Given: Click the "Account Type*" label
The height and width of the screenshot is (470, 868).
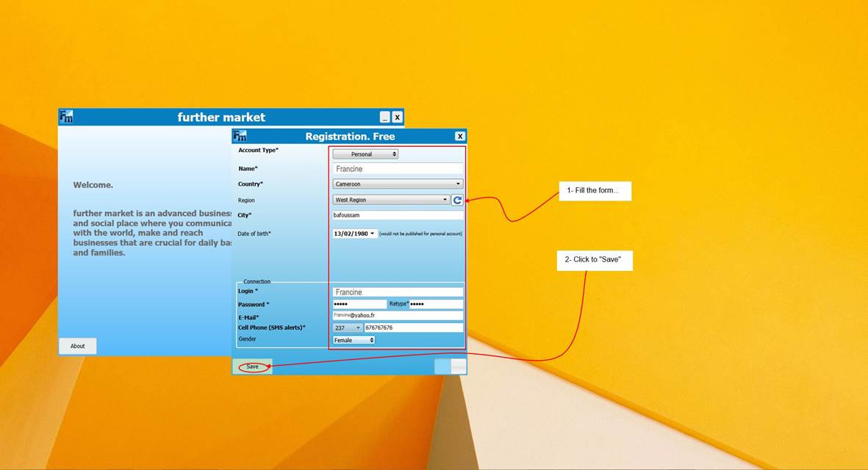Looking at the screenshot, I should pyautogui.click(x=258, y=150).
